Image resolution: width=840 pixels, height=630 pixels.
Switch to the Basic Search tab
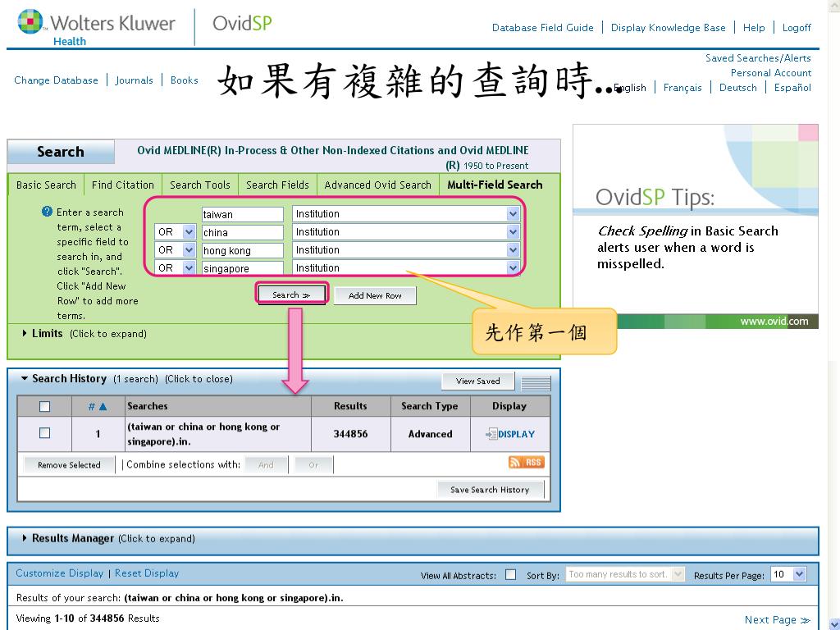[46, 185]
